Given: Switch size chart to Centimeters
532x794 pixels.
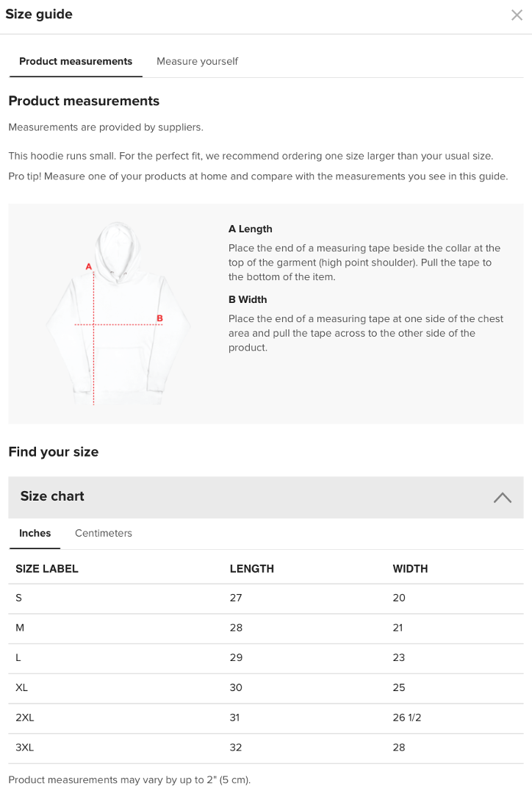Looking at the screenshot, I should 104,533.
